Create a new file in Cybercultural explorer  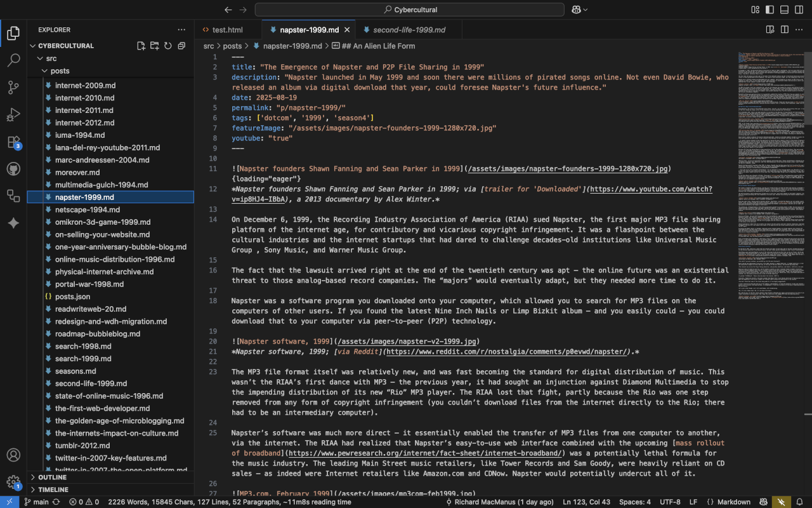(141, 46)
